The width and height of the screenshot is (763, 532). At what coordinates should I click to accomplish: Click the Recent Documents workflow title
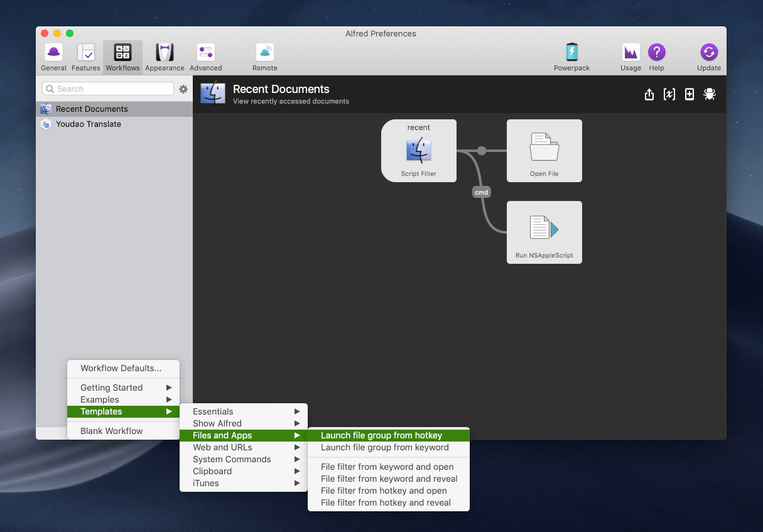click(x=281, y=89)
